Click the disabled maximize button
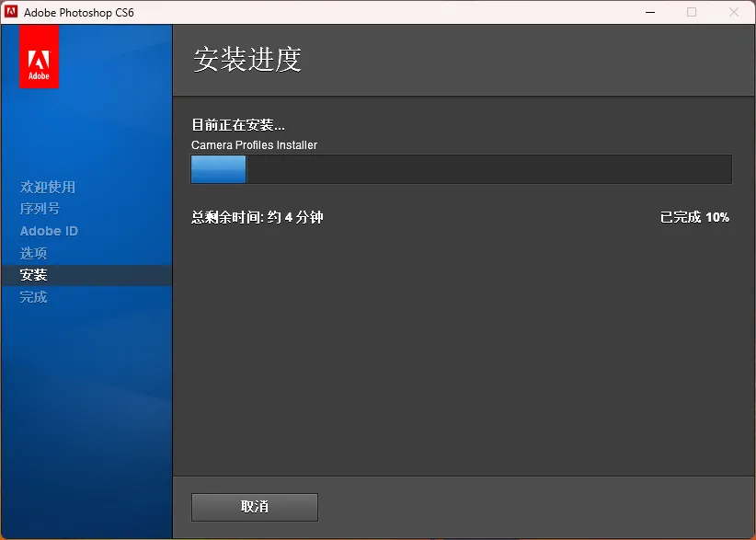The width and height of the screenshot is (756, 540). 692,12
